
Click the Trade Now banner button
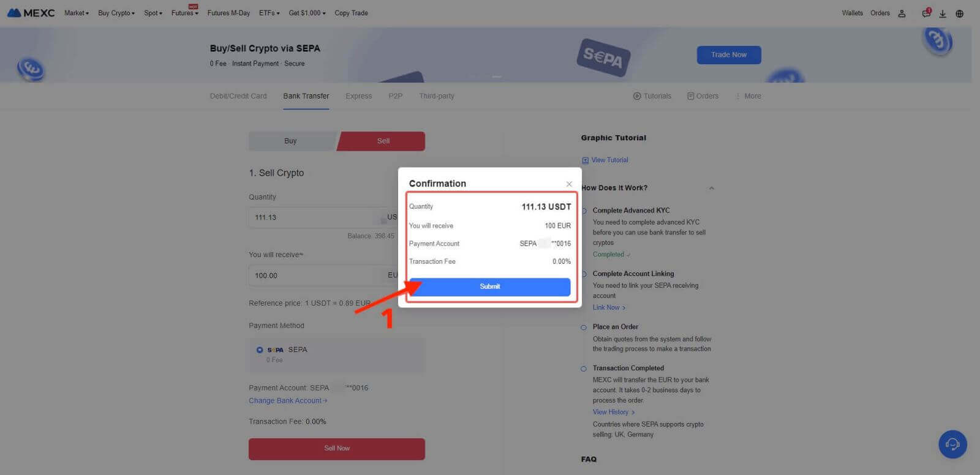[729, 55]
